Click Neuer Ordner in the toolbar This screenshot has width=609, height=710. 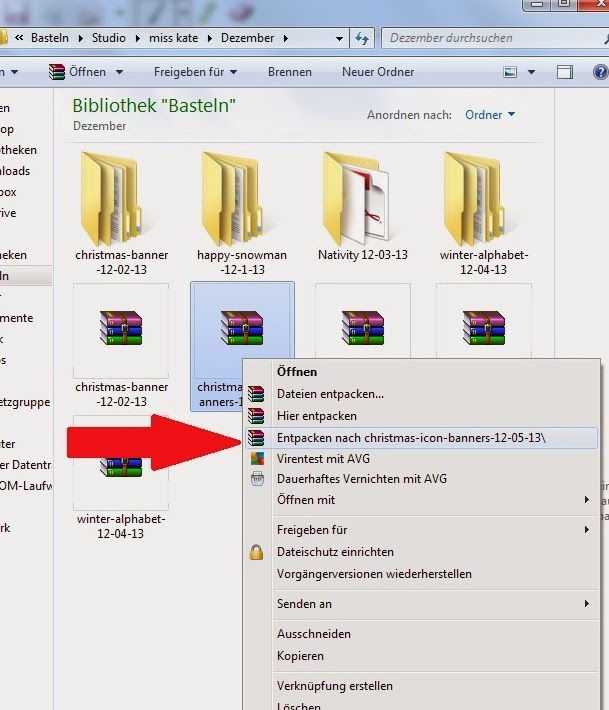tap(378, 72)
